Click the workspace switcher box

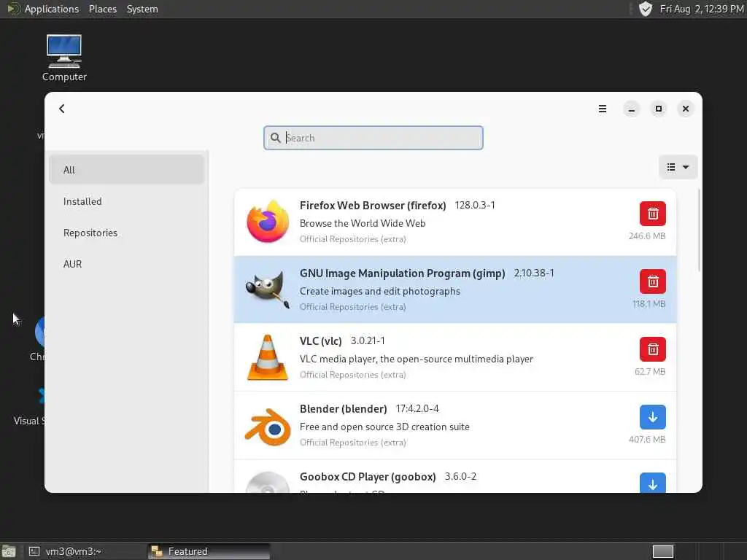click(x=662, y=551)
